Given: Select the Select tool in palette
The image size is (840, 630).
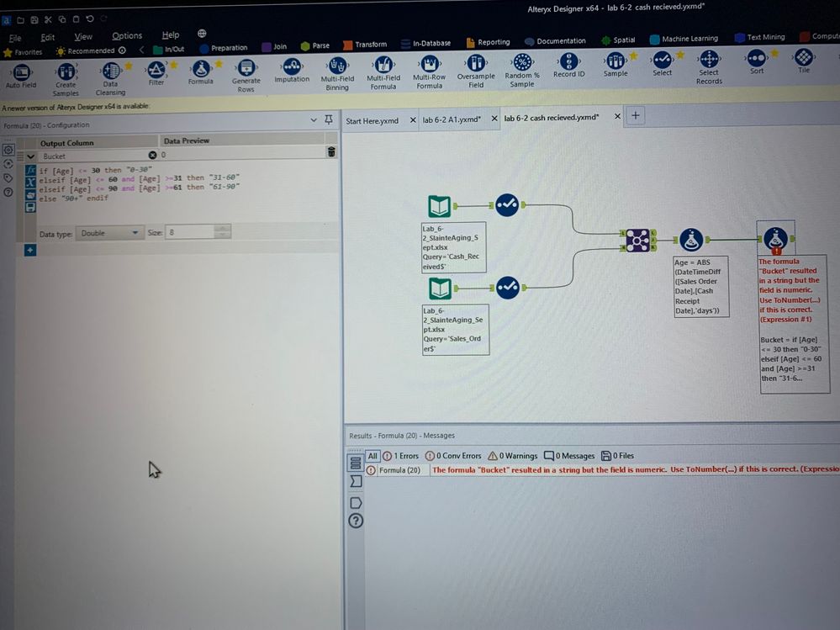Looking at the screenshot, I should [x=662, y=63].
